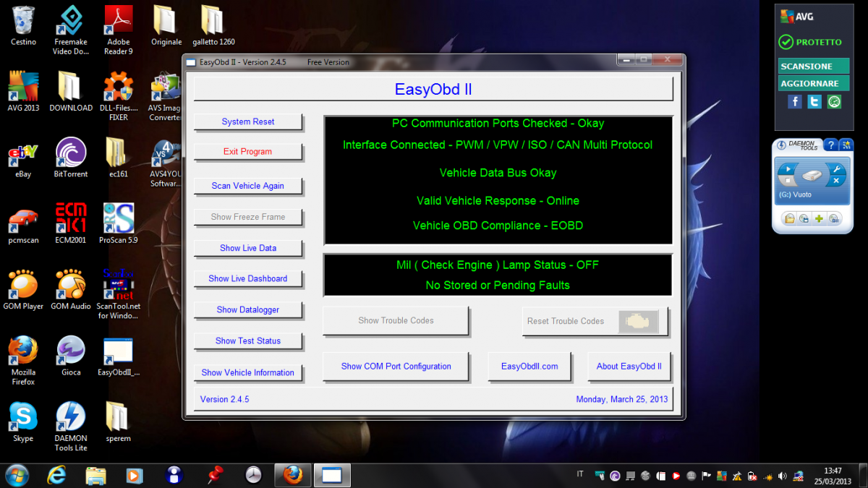The width and height of the screenshot is (868, 488).
Task: Select the Skype desktop icon
Action: pyautogui.click(x=23, y=421)
